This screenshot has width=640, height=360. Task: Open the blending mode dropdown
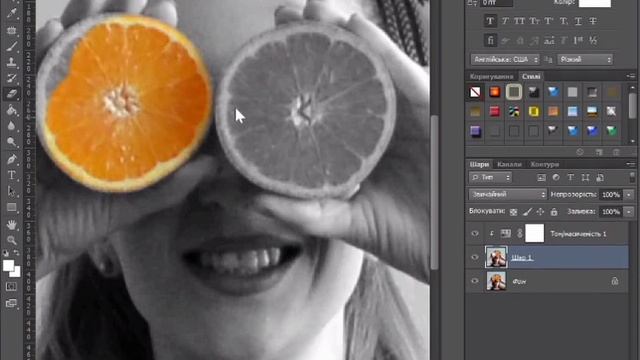pos(508,195)
